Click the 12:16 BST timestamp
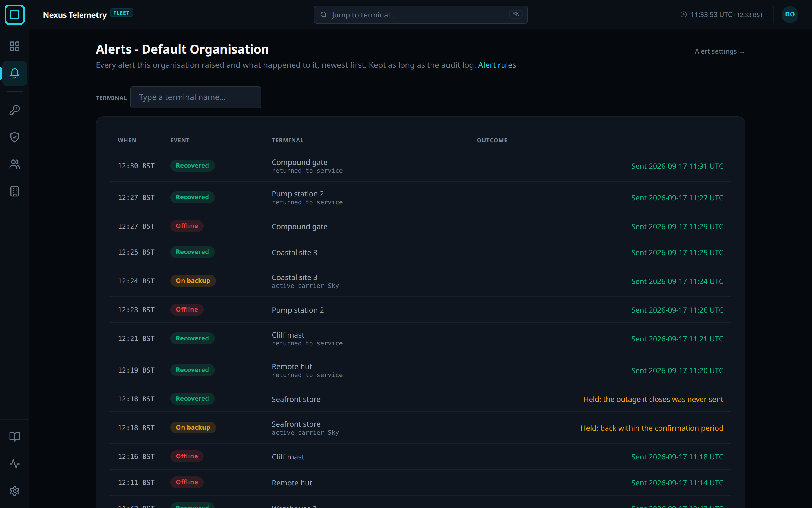 pyautogui.click(x=136, y=457)
